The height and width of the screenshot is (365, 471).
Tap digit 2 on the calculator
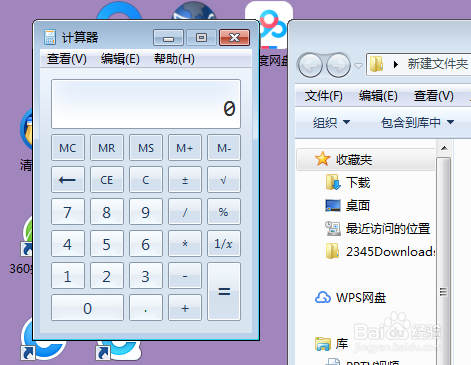pos(107,276)
